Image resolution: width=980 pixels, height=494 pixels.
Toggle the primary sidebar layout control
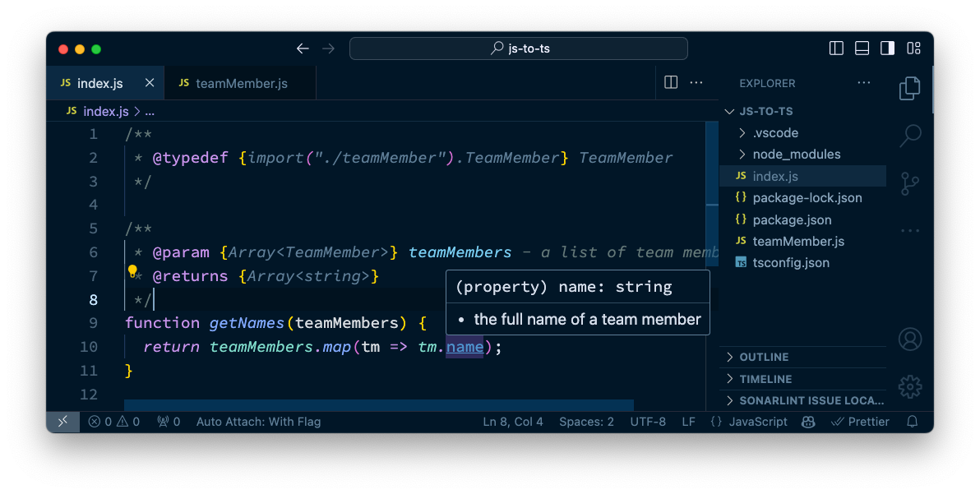click(x=835, y=48)
